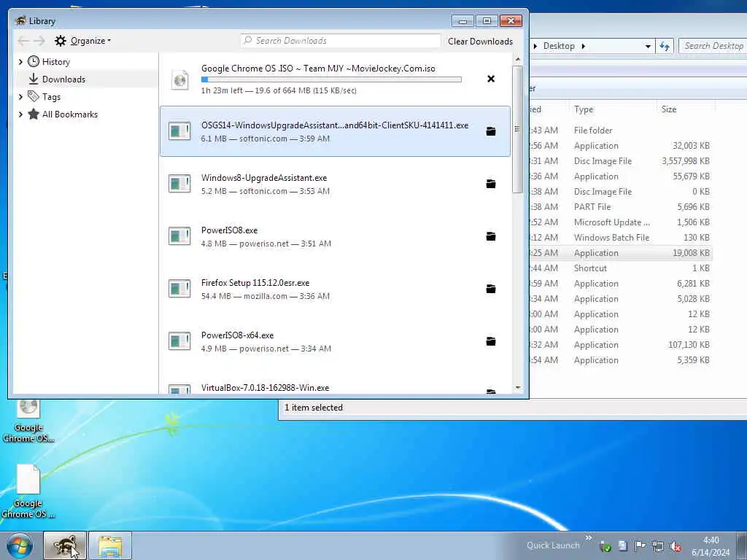The width and height of the screenshot is (747, 560).
Task: Click the Google Chrome OS ISO file icon
Action: (179, 79)
